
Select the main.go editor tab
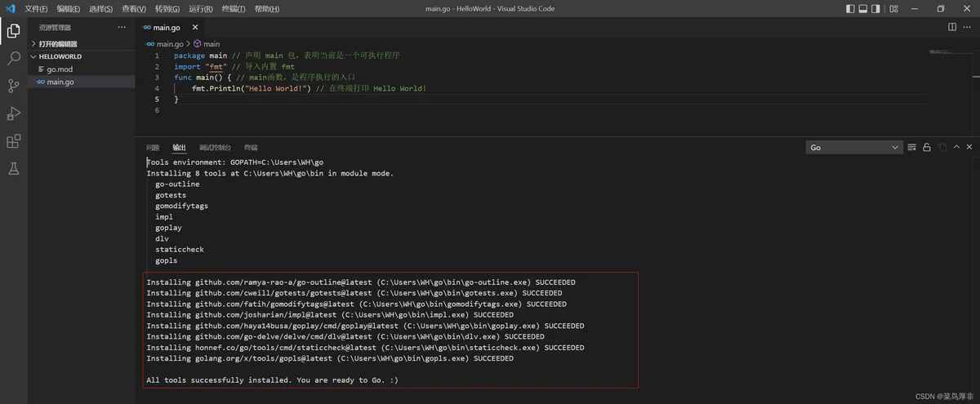171,28
